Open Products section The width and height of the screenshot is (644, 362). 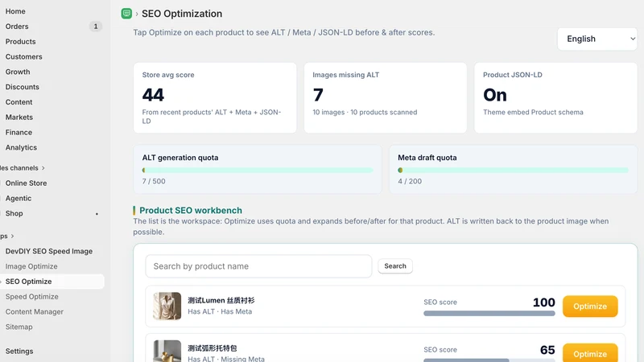21,42
